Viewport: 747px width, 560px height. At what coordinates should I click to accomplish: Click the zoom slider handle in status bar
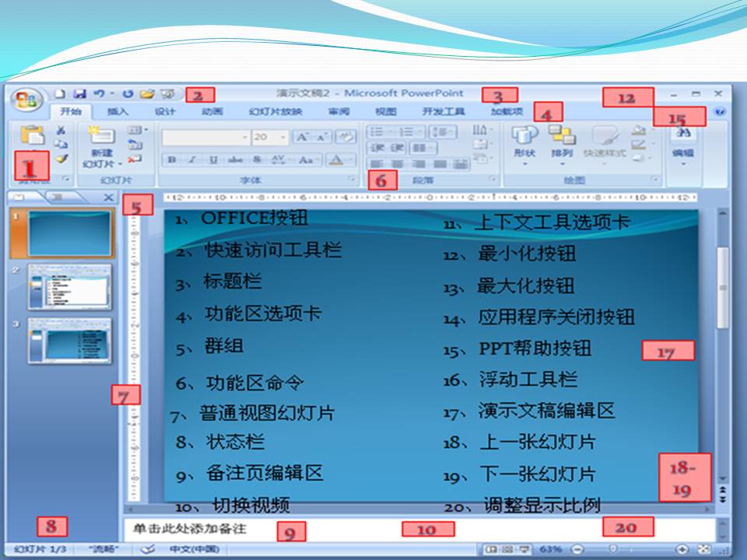(614, 549)
